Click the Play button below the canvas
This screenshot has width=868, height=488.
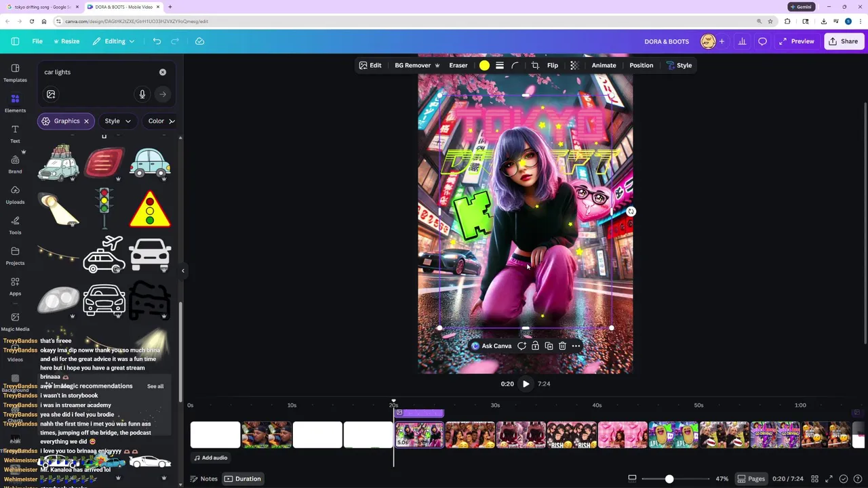click(526, 384)
